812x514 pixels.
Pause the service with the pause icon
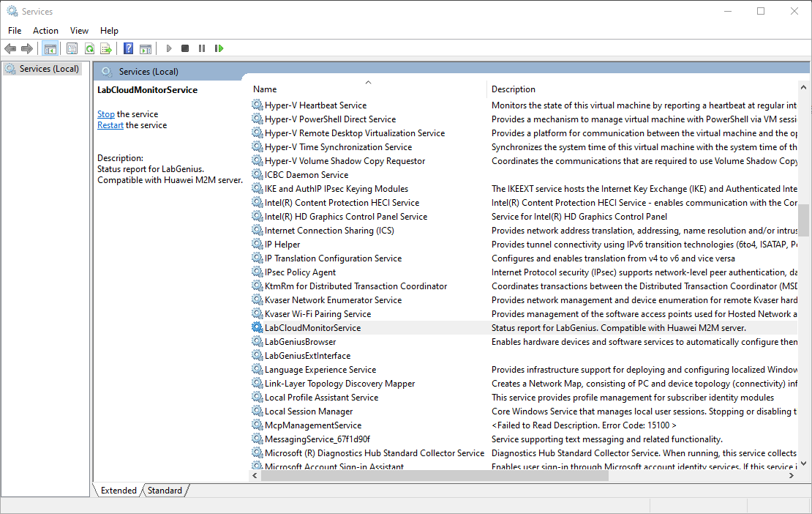tap(202, 48)
